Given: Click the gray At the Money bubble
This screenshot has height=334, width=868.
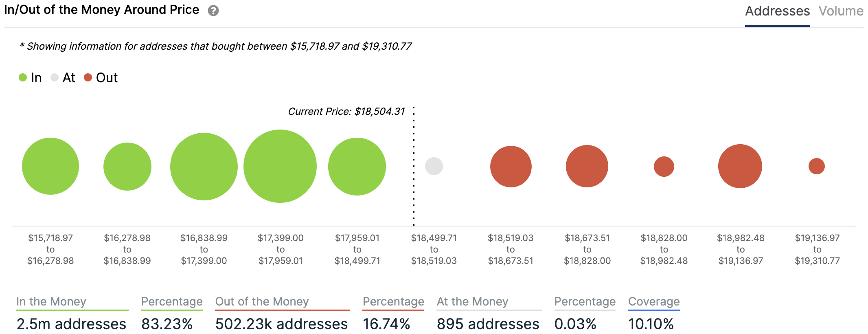Looking at the screenshot, I should click(434, 166).
